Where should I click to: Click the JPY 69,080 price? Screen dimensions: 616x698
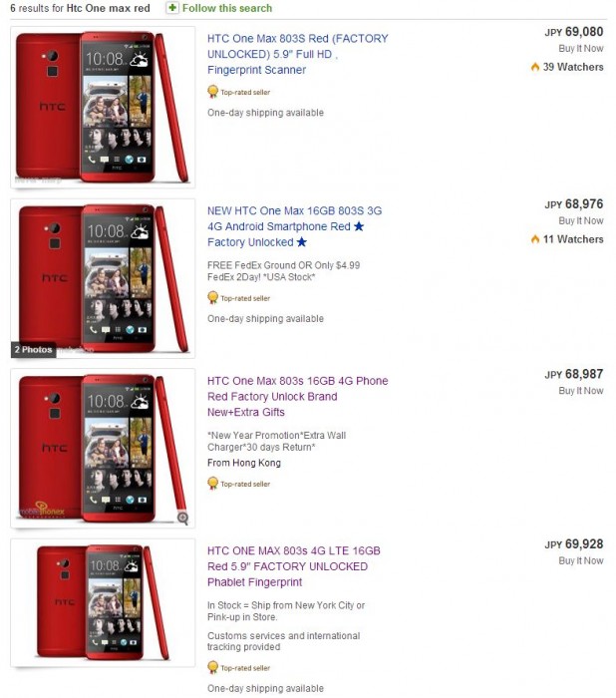574,32
